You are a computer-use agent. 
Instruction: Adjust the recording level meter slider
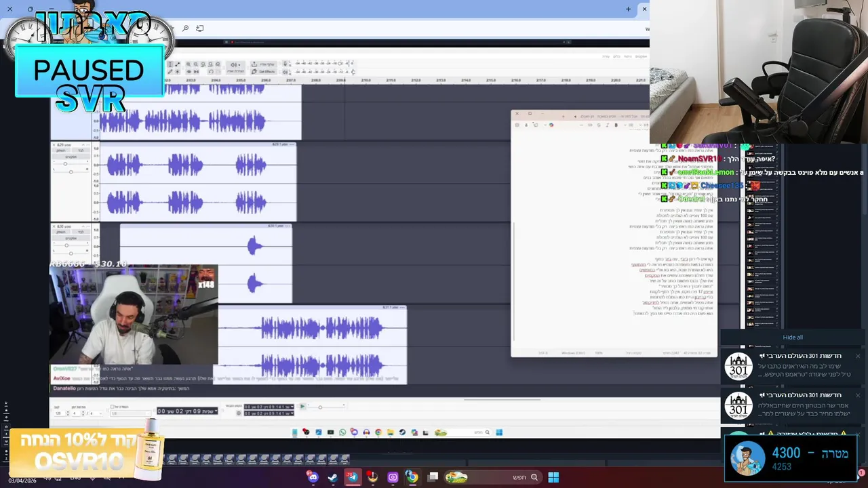coord(340,64)
